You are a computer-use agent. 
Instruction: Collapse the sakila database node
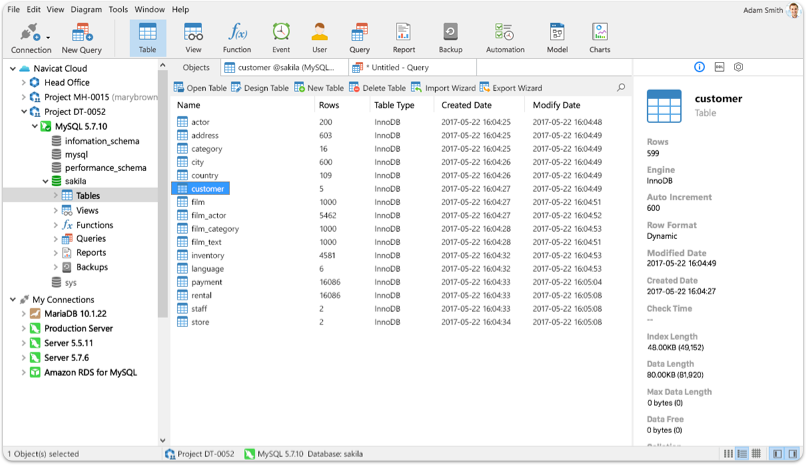tap(45, 181)
